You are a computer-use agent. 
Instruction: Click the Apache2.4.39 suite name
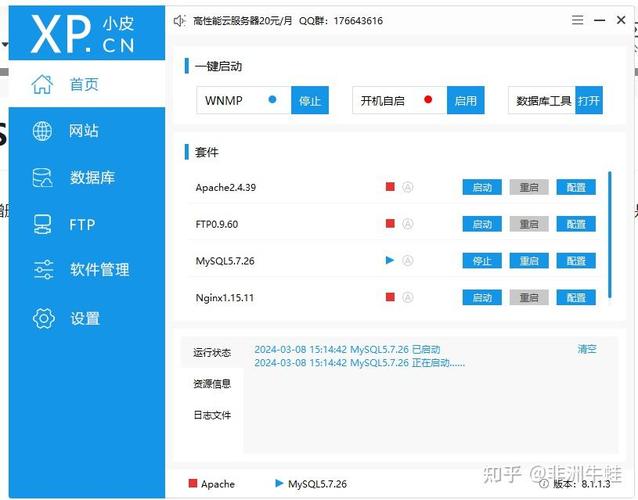tap(225, 188)
